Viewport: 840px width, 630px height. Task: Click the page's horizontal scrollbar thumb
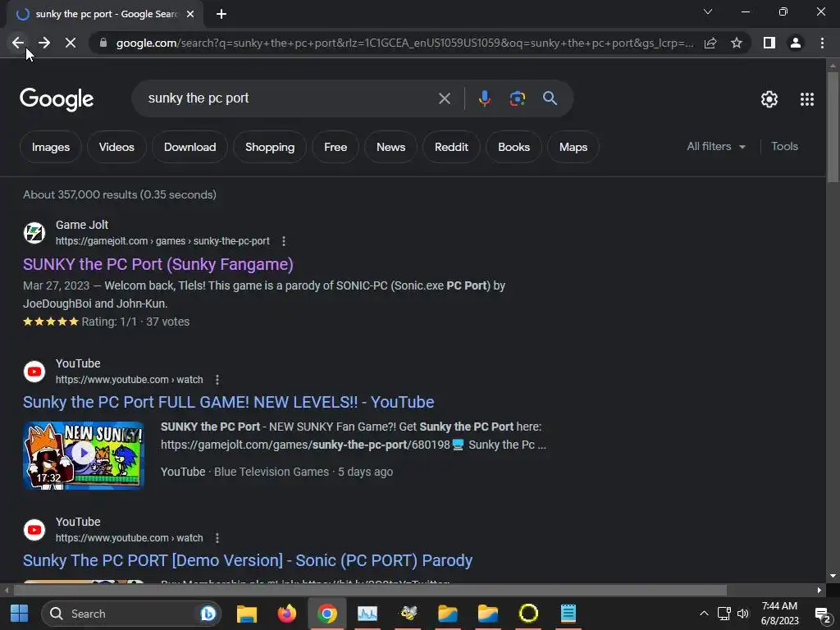[x=370, y=590]
